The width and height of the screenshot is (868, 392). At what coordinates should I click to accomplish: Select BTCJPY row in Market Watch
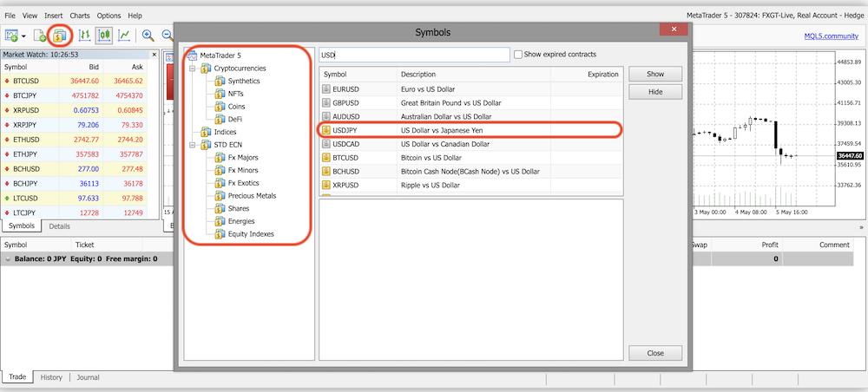(x=74, y=95)
